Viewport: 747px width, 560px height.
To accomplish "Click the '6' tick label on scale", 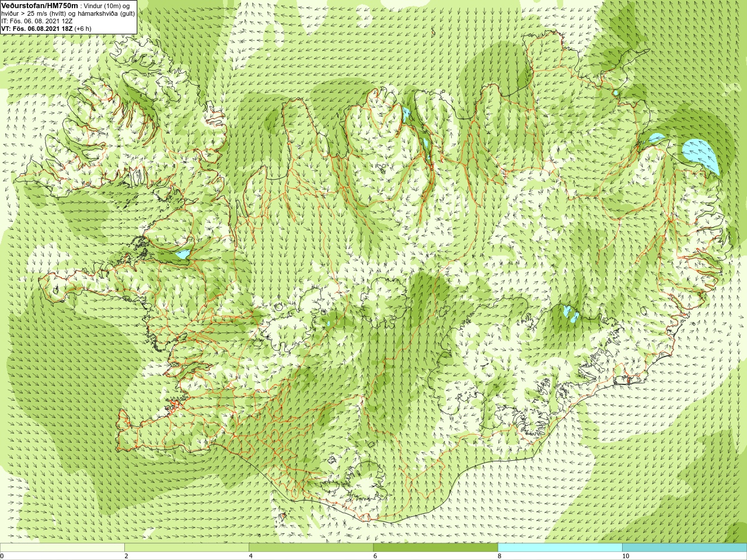I will 375,556.
